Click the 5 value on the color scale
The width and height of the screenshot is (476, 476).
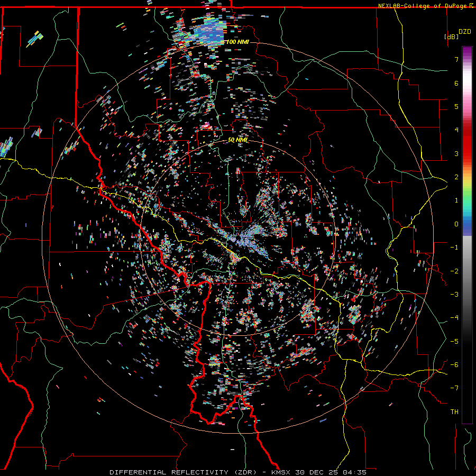456,106
